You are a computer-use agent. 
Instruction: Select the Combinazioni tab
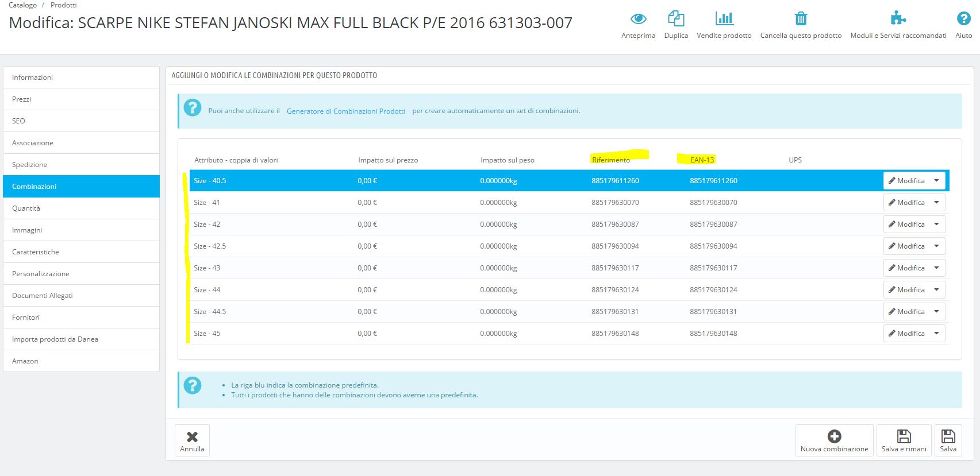click(x=81, y=187)
